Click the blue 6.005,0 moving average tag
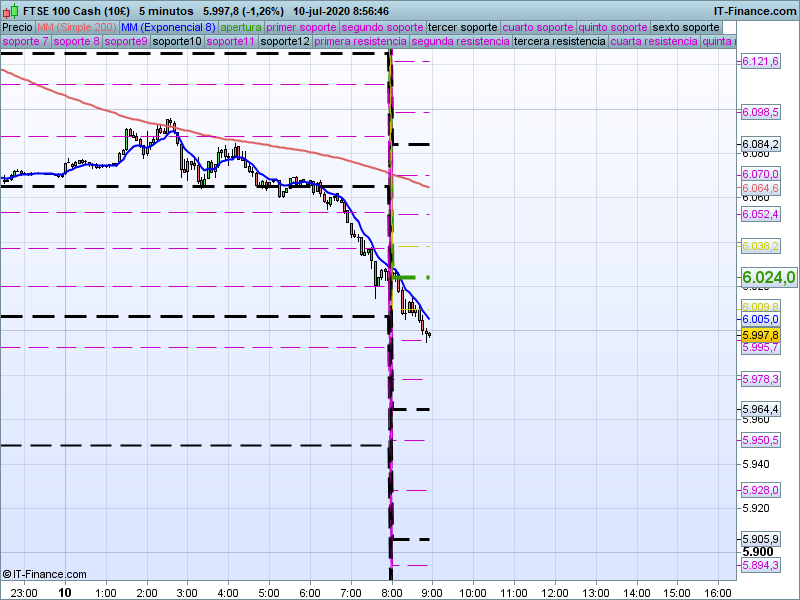 pos(760,319)
